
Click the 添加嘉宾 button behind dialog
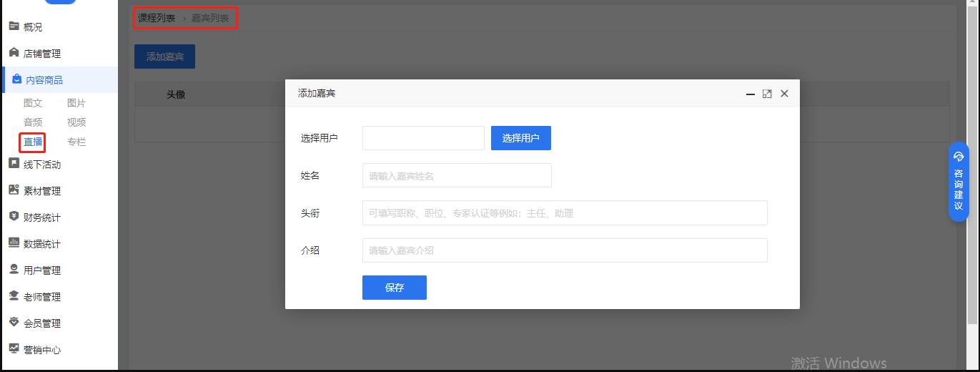pyautogui.click(x=164, y=56)
